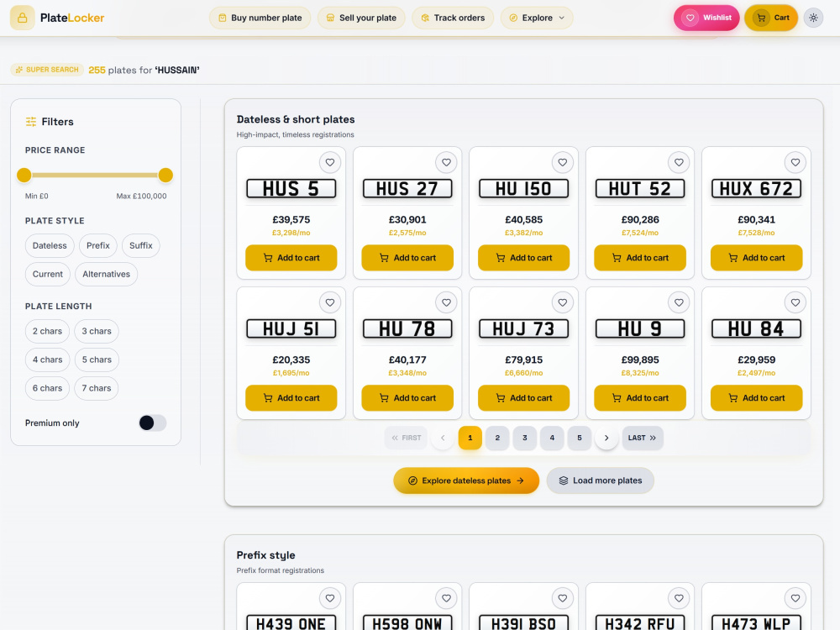Toggle the light/dark theme sun icon

(x=813, y=18)
